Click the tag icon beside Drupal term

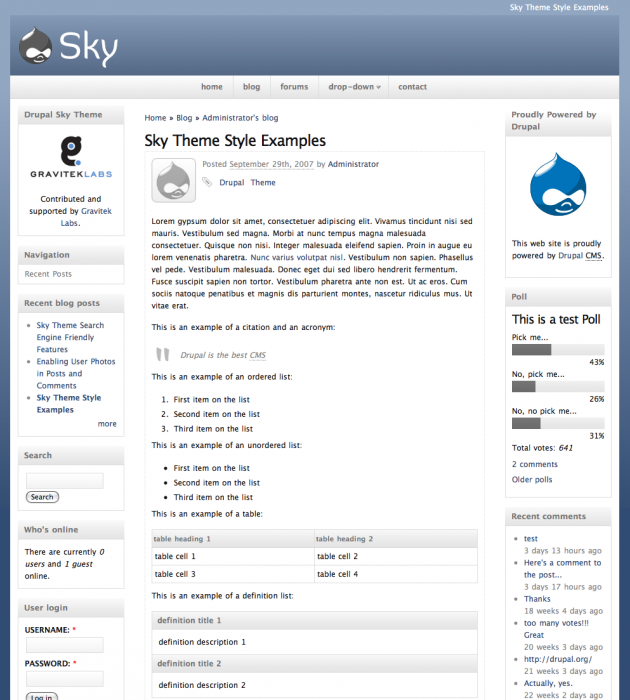[207, 182]
